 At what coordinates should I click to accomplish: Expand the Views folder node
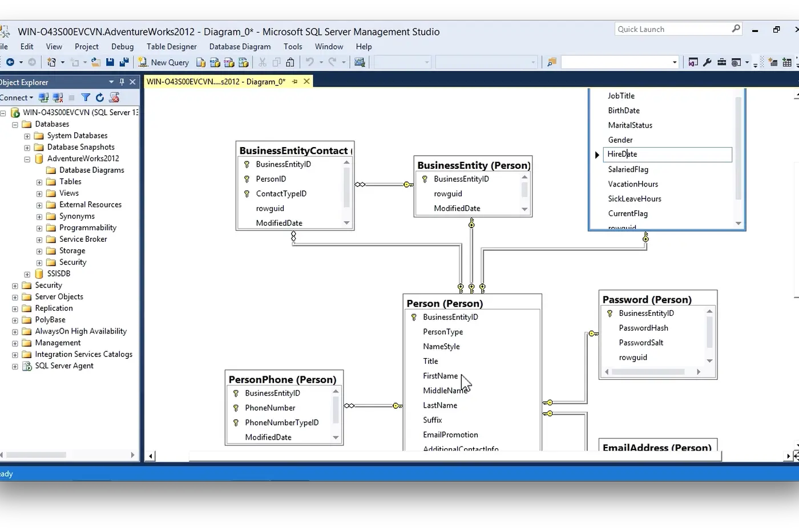[39, 194]
